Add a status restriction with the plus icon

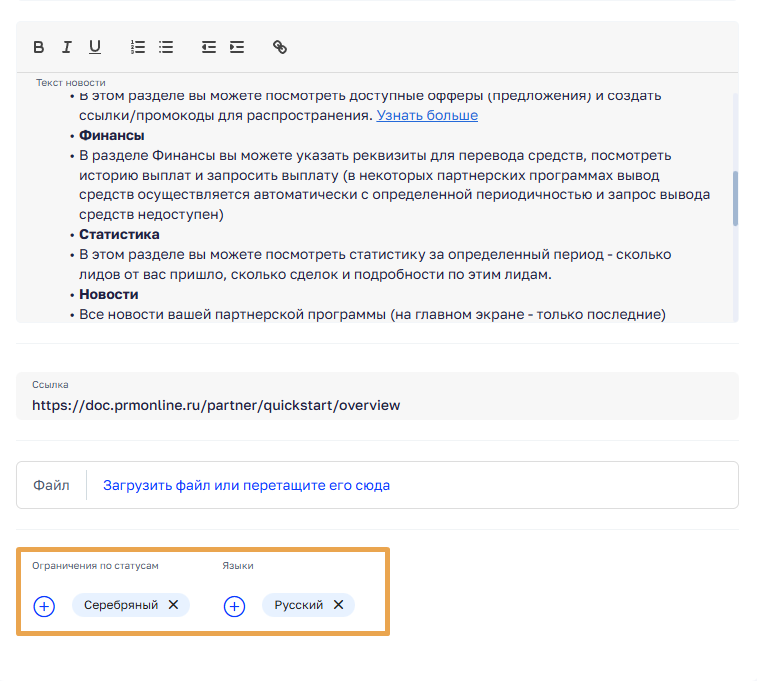44,606
